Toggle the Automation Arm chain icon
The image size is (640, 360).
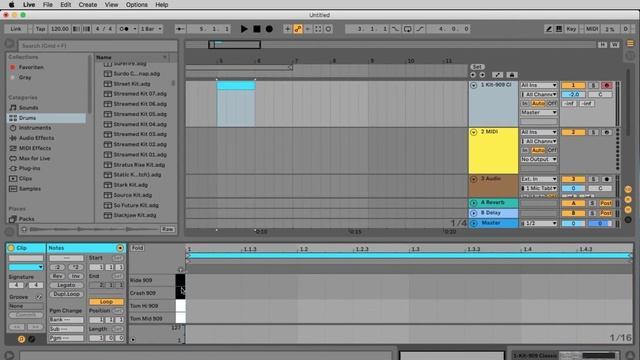298,29
